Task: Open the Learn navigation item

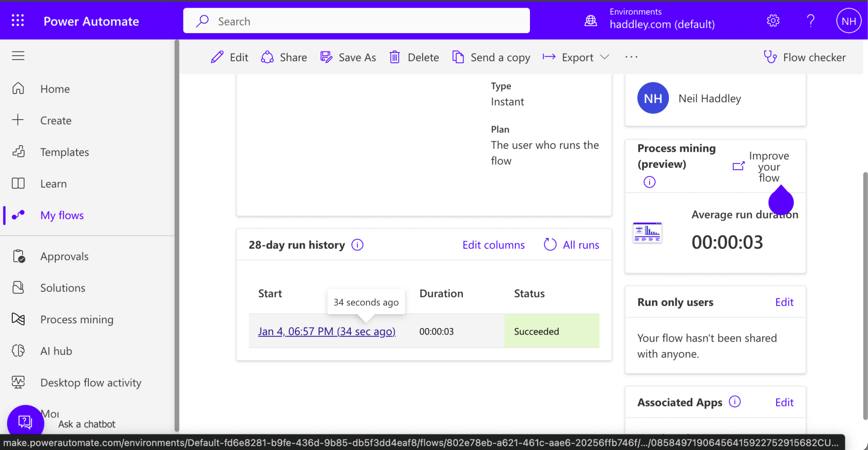Action: (53, 184)
